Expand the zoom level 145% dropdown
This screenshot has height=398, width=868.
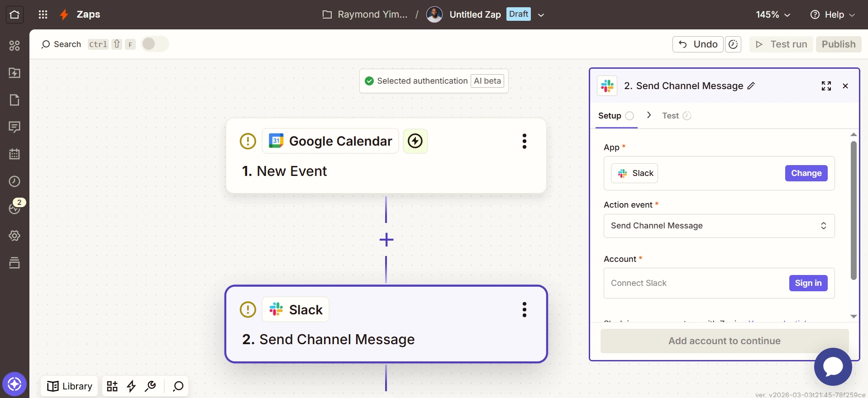(773, 14)
